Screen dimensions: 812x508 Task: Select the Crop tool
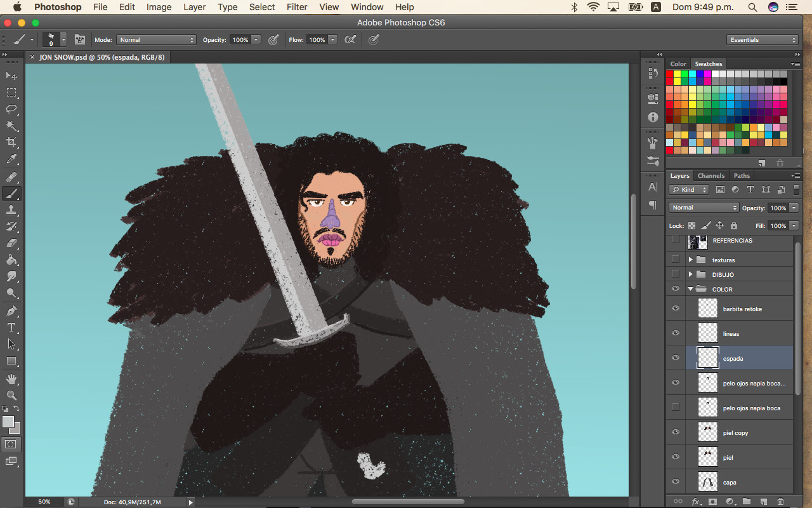coord(11,142)
